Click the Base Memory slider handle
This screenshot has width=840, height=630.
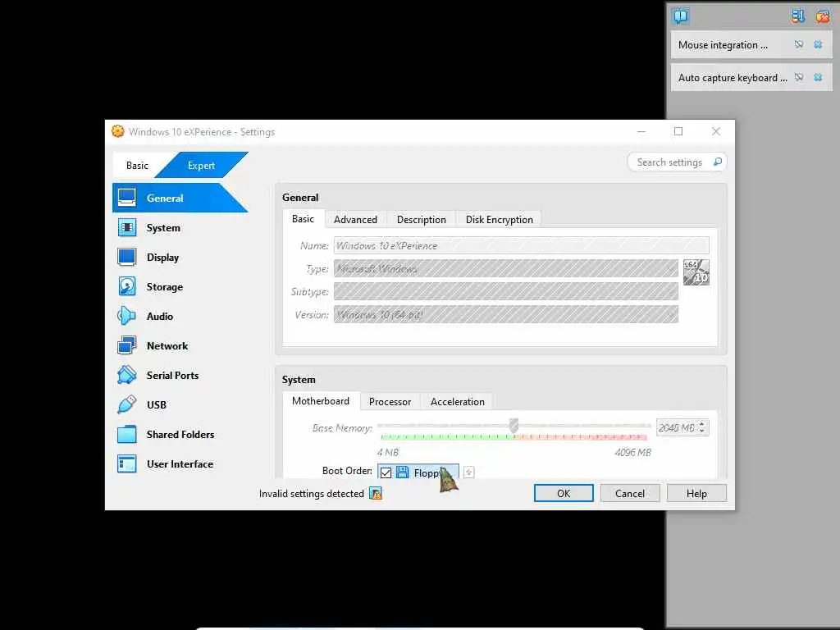(x=514, y=426)
